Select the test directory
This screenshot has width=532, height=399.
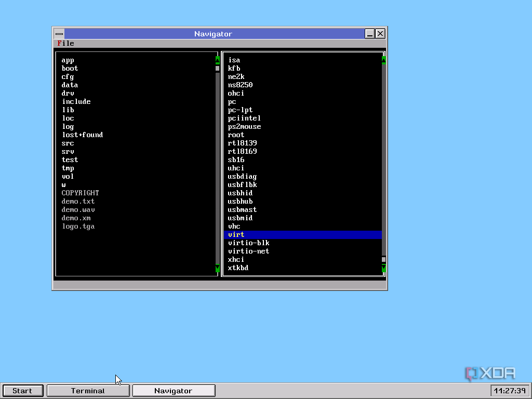[70, 160]
